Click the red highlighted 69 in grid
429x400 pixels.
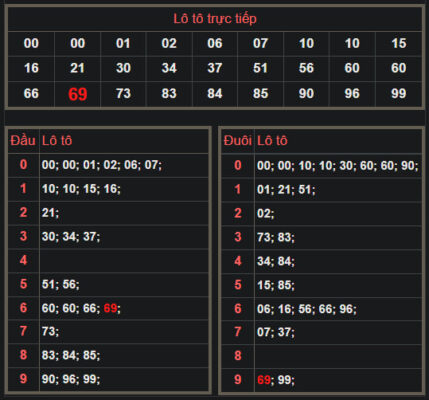coord(77,94)
